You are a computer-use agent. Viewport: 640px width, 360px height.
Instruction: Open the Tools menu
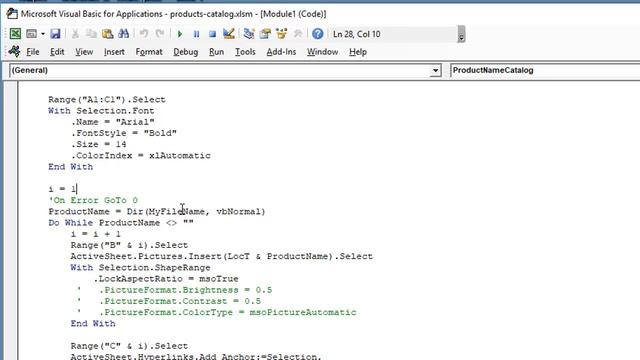[x=245, y=52]
